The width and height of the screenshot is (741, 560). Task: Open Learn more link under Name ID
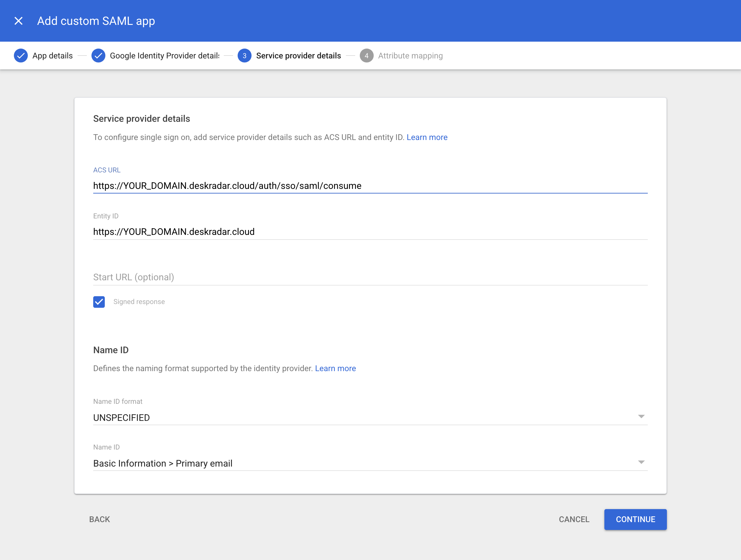pyautogui.click(x=335, y=368)
